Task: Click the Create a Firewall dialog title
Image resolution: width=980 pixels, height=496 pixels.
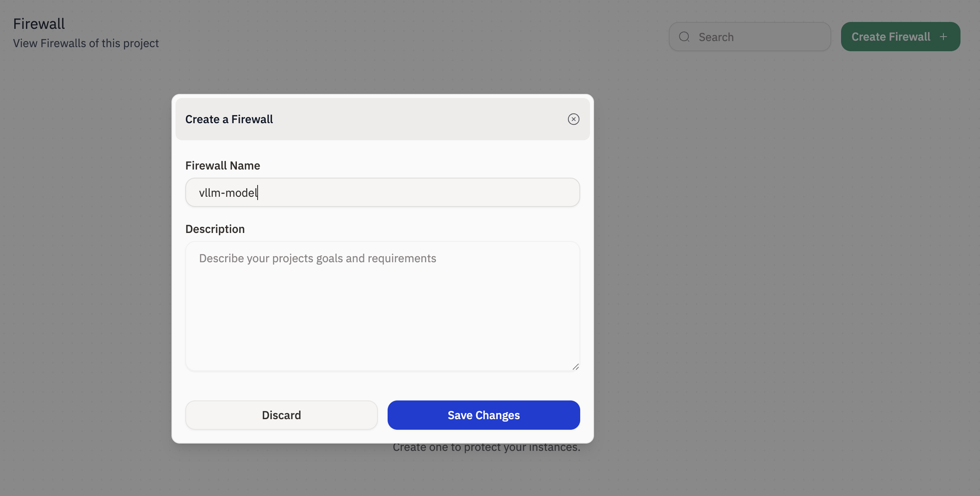Action: (x=229, y=119)
